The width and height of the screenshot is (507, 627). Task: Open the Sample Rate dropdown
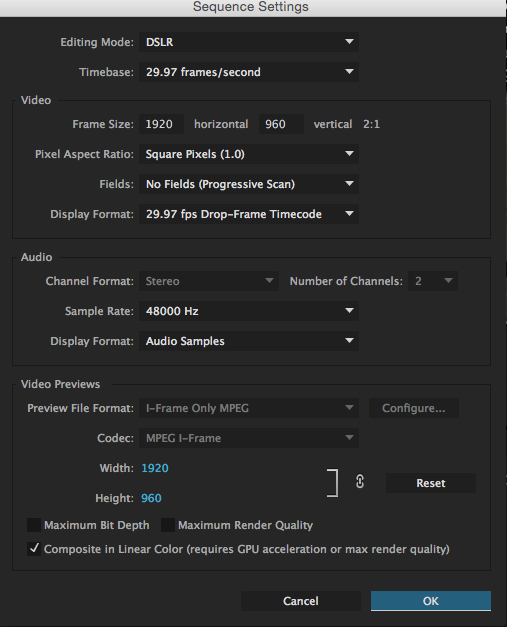click(x=249, y=311)
